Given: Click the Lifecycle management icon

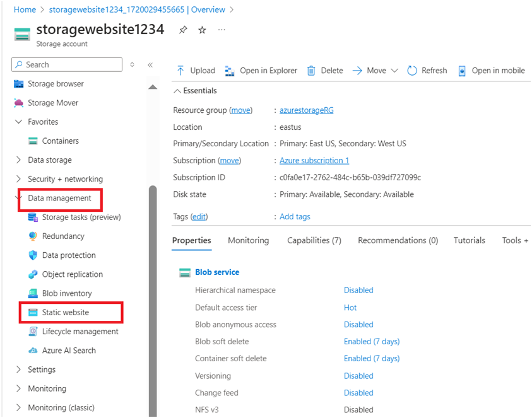Looking at the screenshot, I should (x=33, y=332).
